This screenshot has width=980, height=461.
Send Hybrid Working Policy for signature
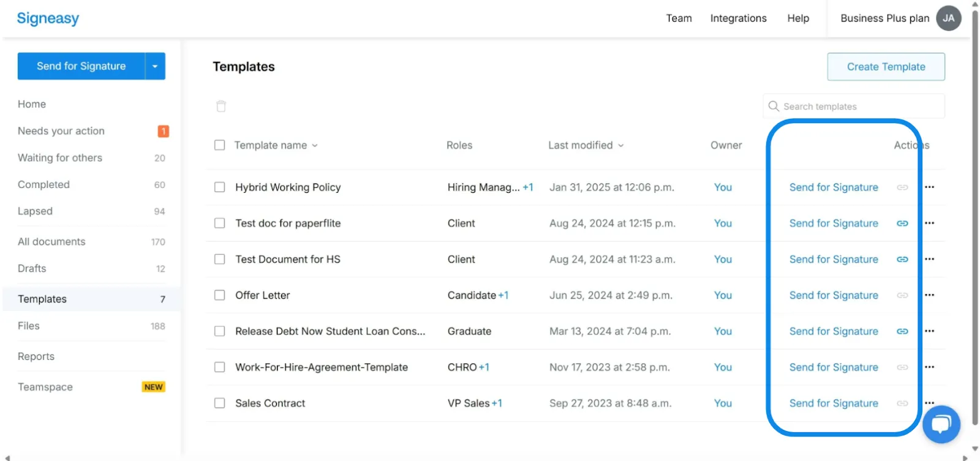coord(834,187)
